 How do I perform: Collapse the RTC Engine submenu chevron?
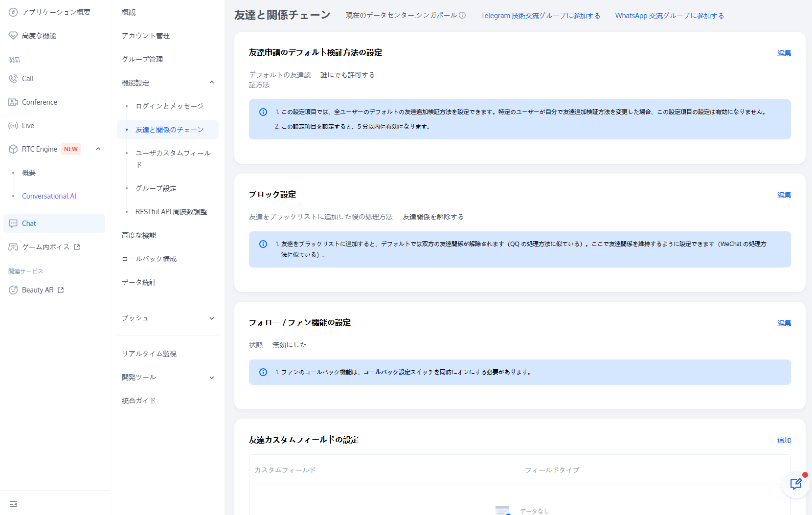(98, 149)
